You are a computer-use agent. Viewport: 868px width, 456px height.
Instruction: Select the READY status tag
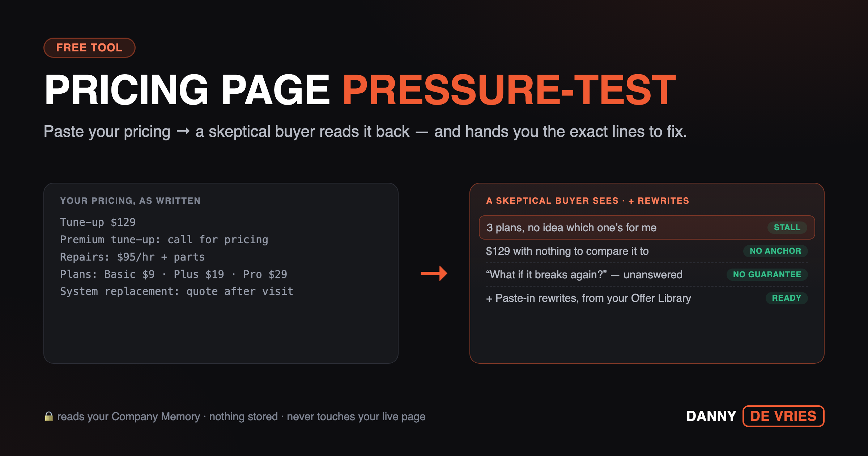(787, 298)
